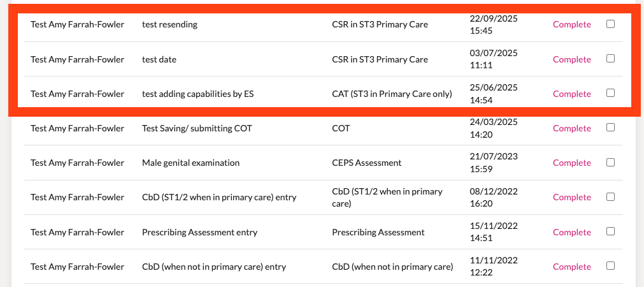Select the 'Male genital examination' entry title
This screenshot has width=644, height=287.
tap(190, 163)
